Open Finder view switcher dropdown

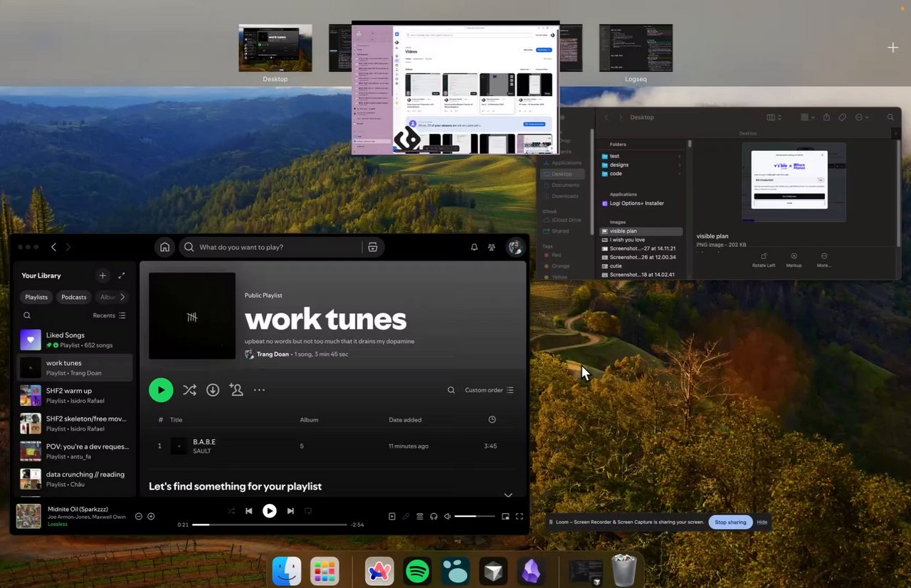[774, 117]
